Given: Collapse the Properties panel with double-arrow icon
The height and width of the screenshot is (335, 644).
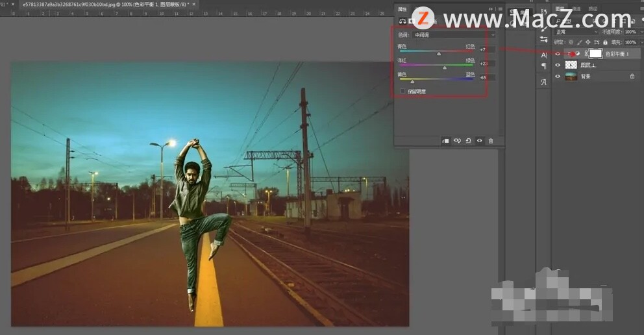Looking at the screenshot, I should click(490, 9).
